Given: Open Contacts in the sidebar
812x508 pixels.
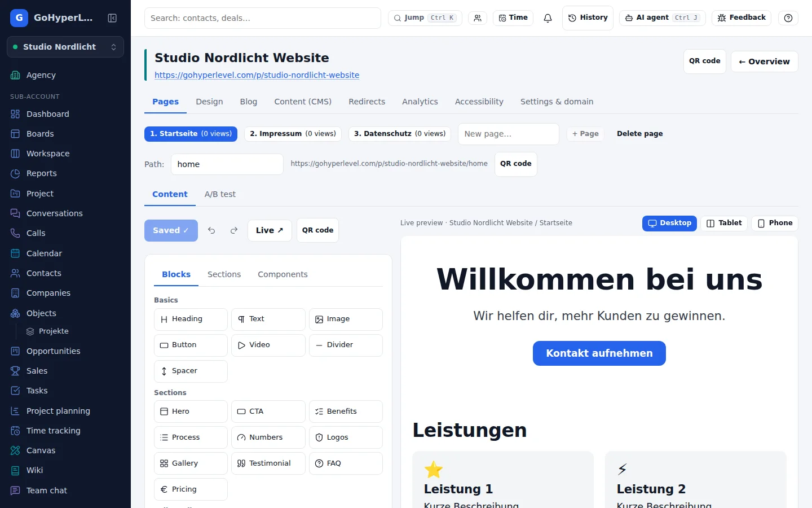Looking at the screenshot, I should pyautogui.click(x=65, y=273).
